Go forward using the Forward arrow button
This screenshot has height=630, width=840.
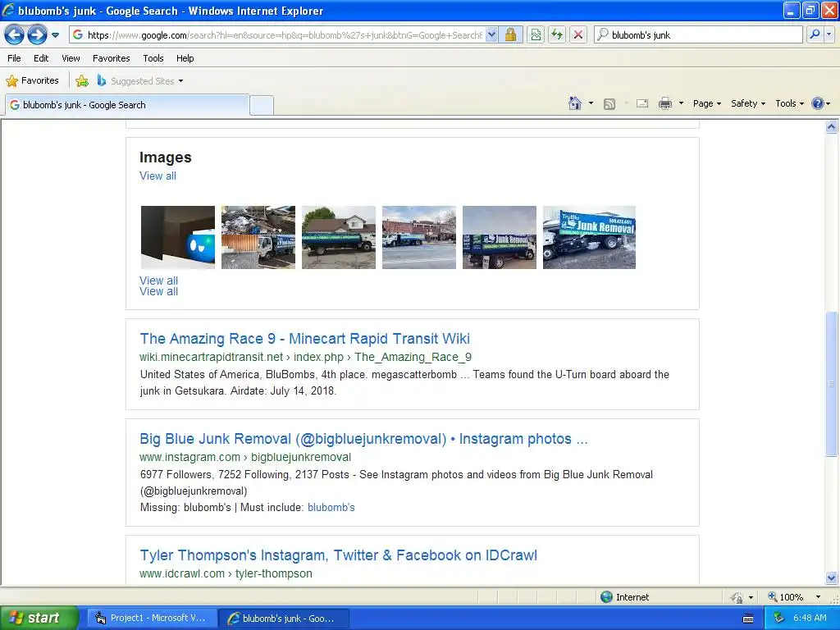point(37,35)
